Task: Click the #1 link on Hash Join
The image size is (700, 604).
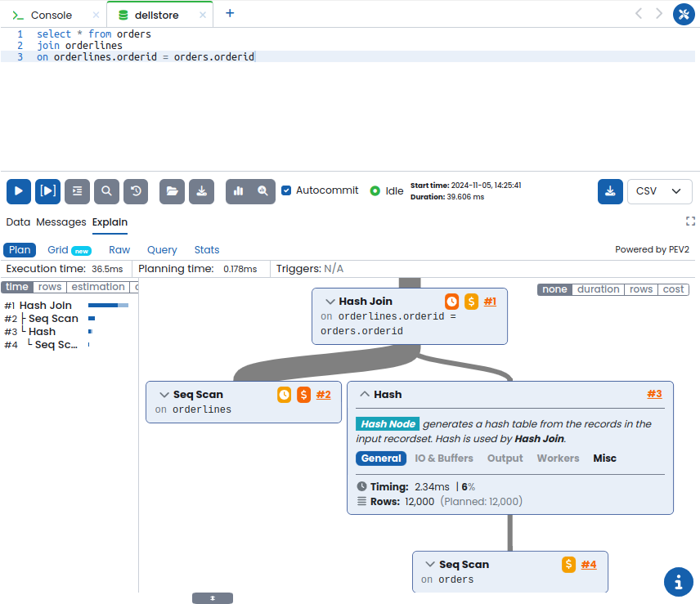Action: tap(490, 302)
